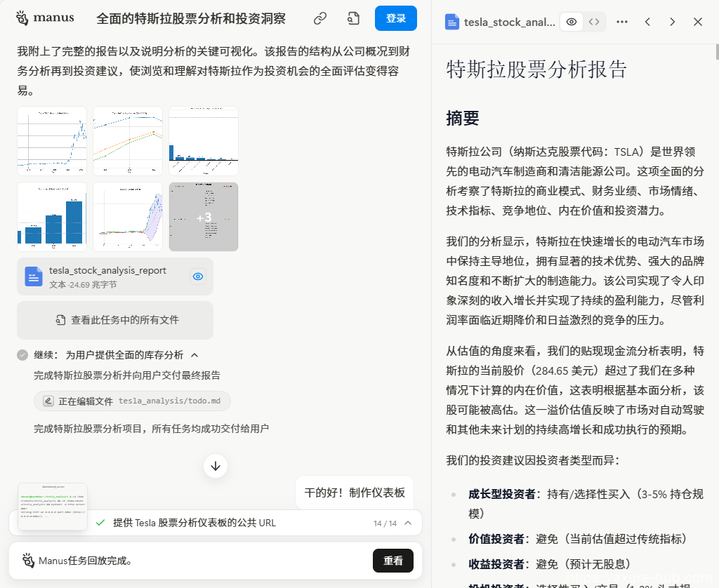Image resolution: width=719 pixels, height=588 pixels.
Task: Go to previous file with left arrow
Action: [647, 22]
